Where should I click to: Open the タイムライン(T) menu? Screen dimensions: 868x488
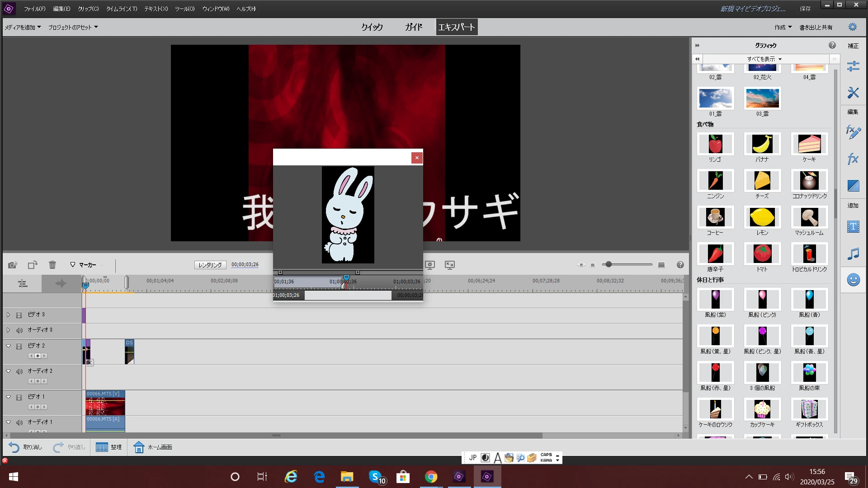coord(121,9)
